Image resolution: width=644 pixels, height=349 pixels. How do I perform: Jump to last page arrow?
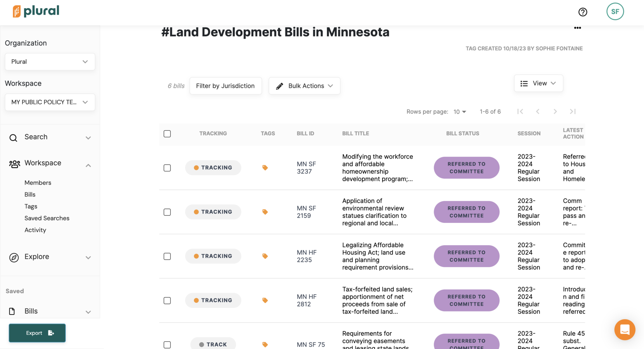pos(573,112)
